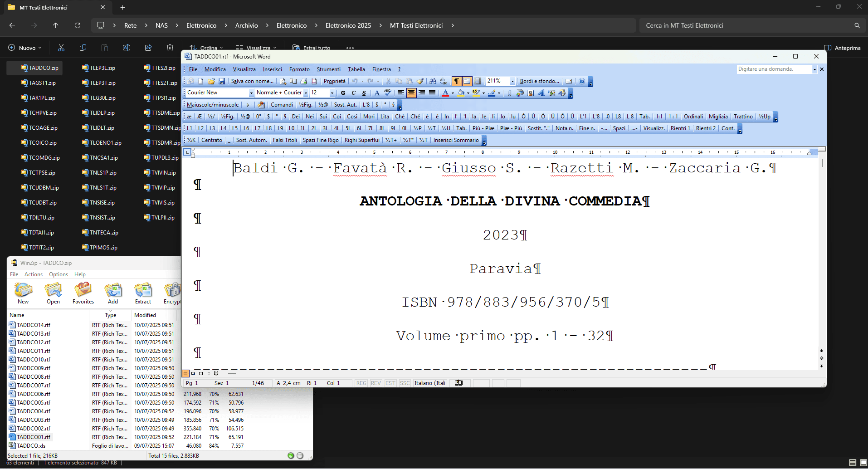Click the Print icon in Word toolbar

[x=303, y=81]
